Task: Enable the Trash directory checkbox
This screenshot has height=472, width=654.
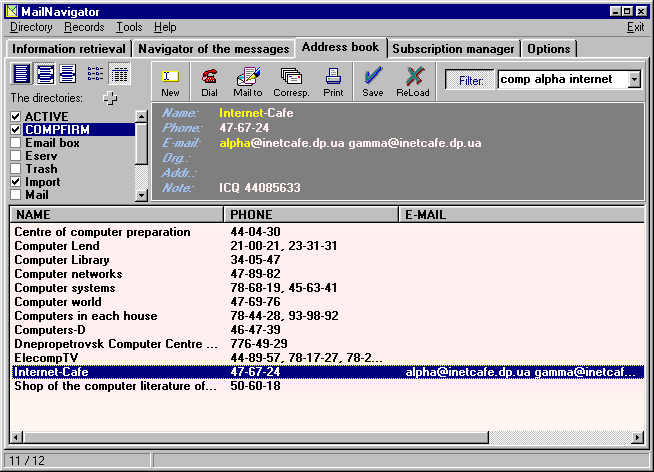Action: coord(16,169)
